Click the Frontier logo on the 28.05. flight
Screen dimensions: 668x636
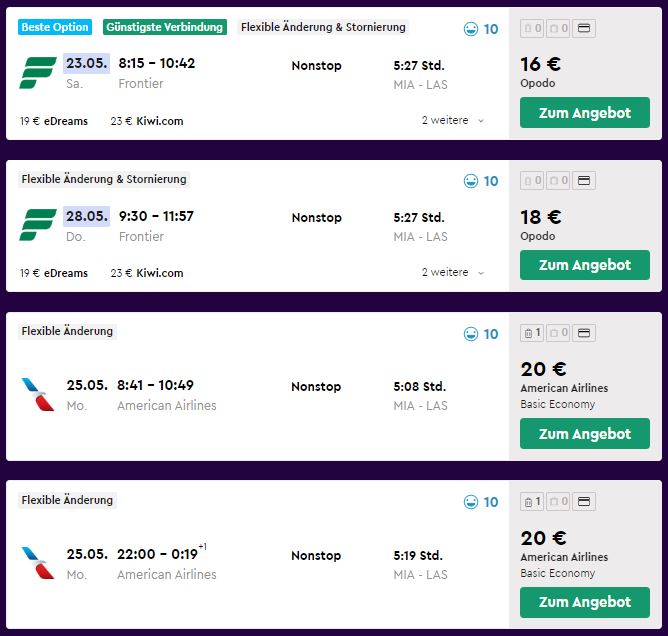(38, 225)
